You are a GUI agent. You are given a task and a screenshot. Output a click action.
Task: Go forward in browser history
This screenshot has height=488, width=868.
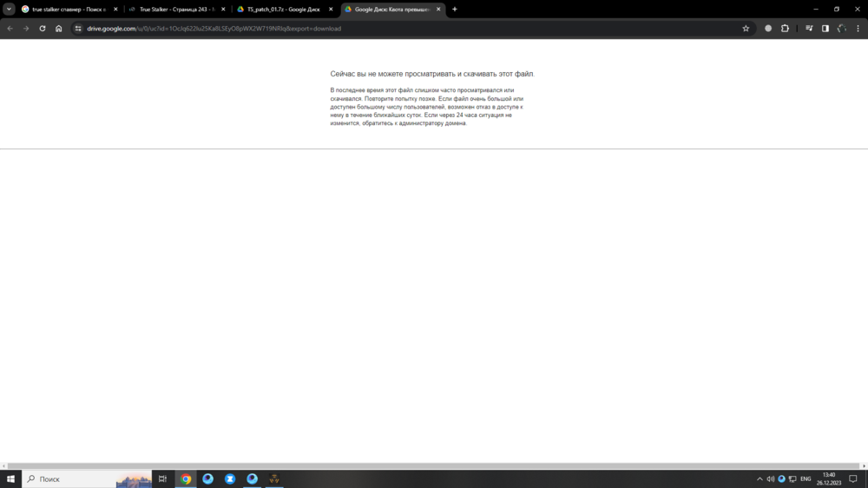(x=26, y=29)
